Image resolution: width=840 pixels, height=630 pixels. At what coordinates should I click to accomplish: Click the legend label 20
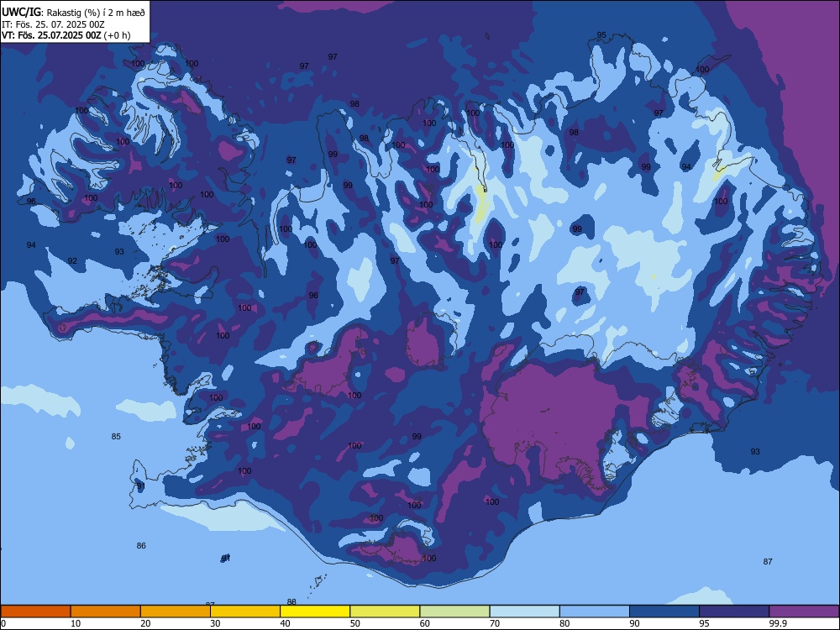pyautogui.click(x=145, y=623)
